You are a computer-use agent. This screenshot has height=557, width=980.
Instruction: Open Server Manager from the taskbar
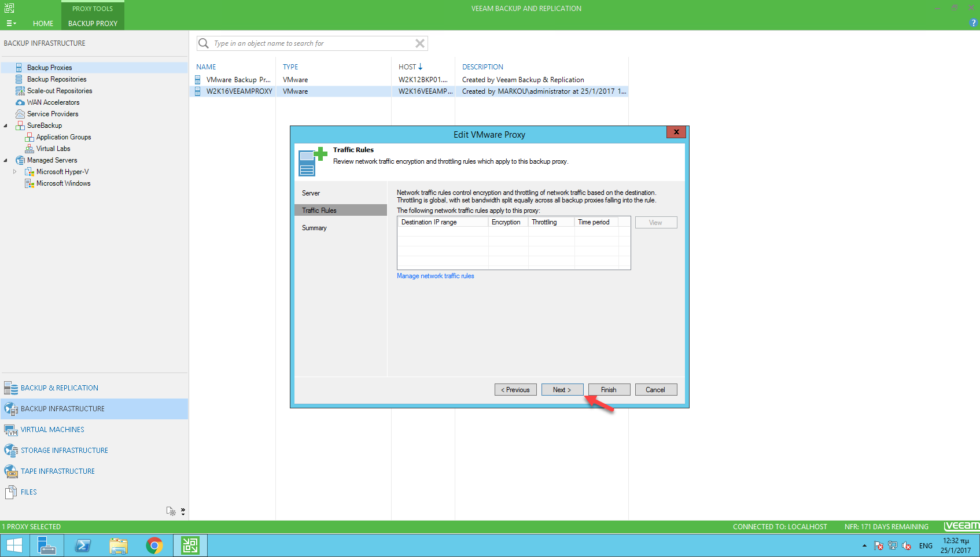coord(47,545)
